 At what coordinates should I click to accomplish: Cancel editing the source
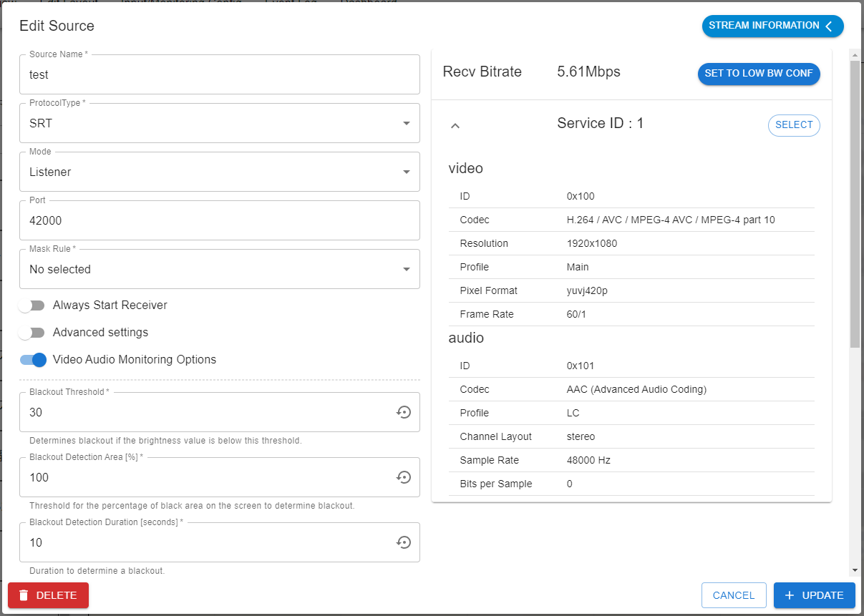734,595
